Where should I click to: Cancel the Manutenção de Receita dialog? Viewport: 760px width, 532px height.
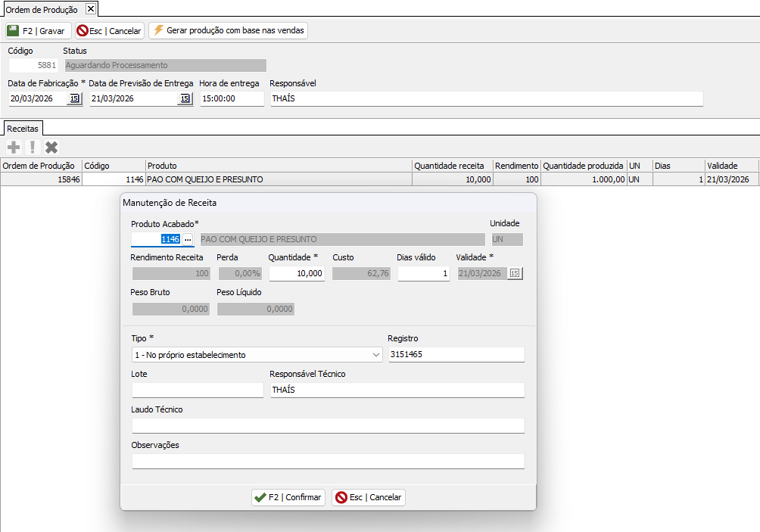369,497
